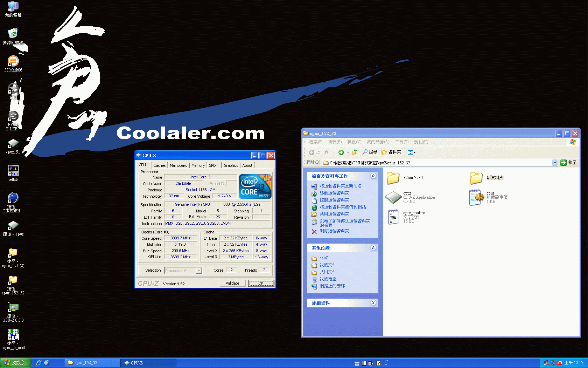Click 刪除這個資料夾 delete folder link
The image size is (588, 368).
click(334, 231)
